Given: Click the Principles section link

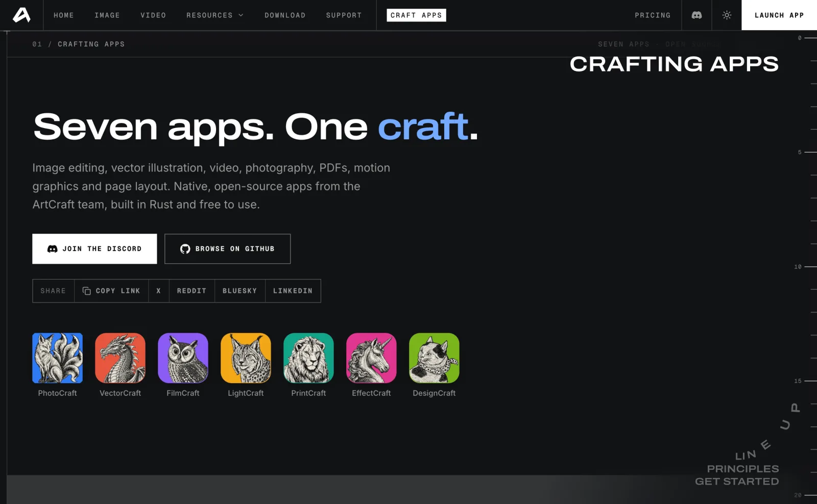Looking at the screenshot, I should [743, 469].
